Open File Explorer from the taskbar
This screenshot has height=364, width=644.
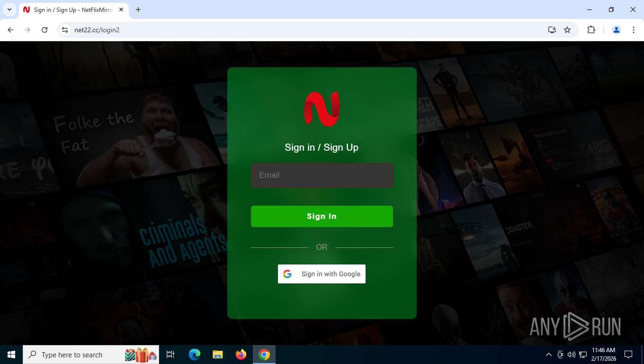pyautogui.click(x=217, y=355)
